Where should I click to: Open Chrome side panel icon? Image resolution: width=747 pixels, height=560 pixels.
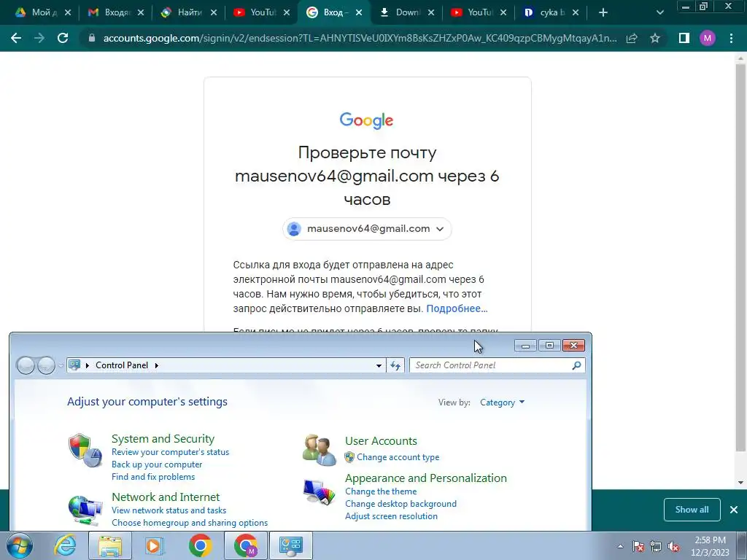(684, 38)
